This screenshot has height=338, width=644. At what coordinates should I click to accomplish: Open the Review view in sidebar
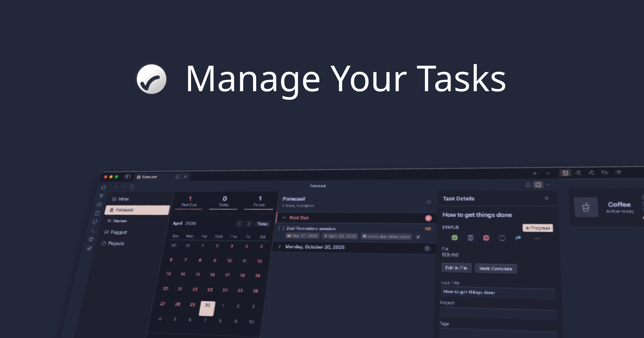[x=117, y=221]
